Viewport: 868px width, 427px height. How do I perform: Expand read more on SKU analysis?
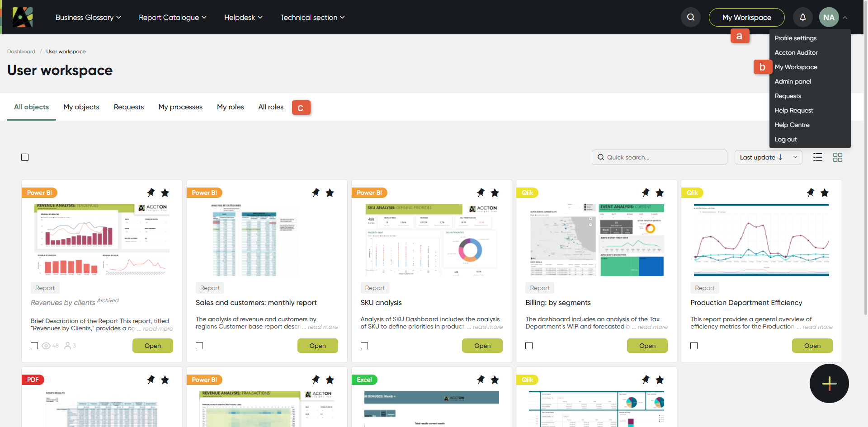coord(488,327)
